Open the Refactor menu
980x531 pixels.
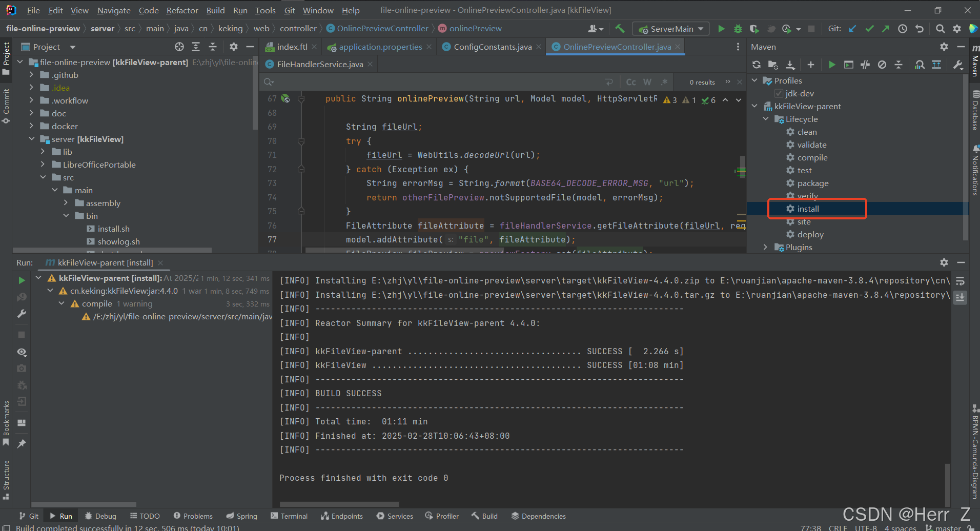coord(182,10)
